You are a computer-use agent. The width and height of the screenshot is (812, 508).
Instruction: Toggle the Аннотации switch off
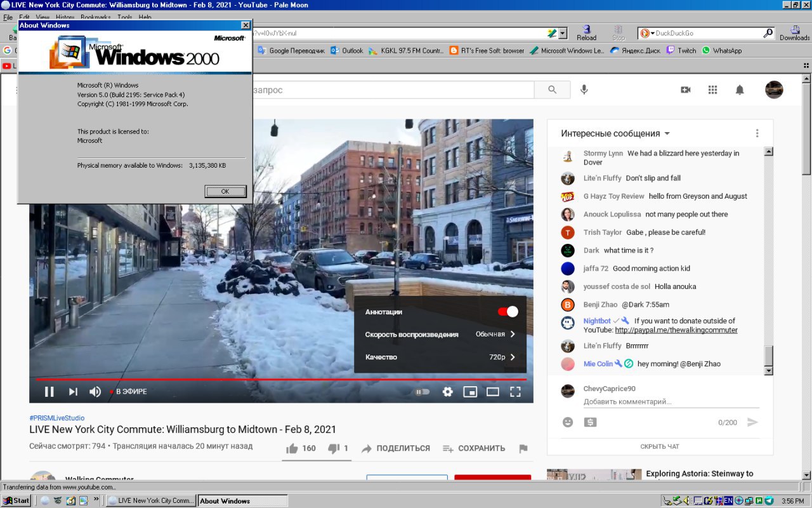click(x=507, y=312)
